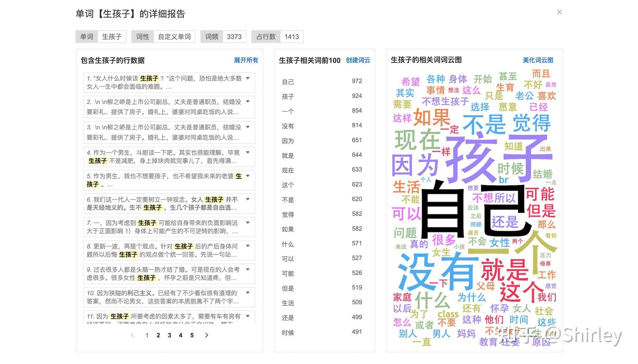Select related word 就是 in list
Screen dimensions: 638x364
[x=288, y=155]
